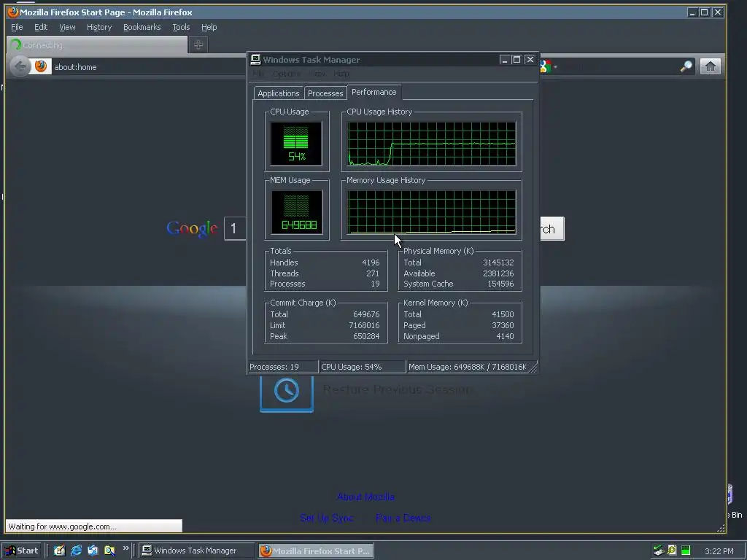Click Restore Previous Session text
The width and height of the screenshot is (747, 560).
[x=398, y=389]
